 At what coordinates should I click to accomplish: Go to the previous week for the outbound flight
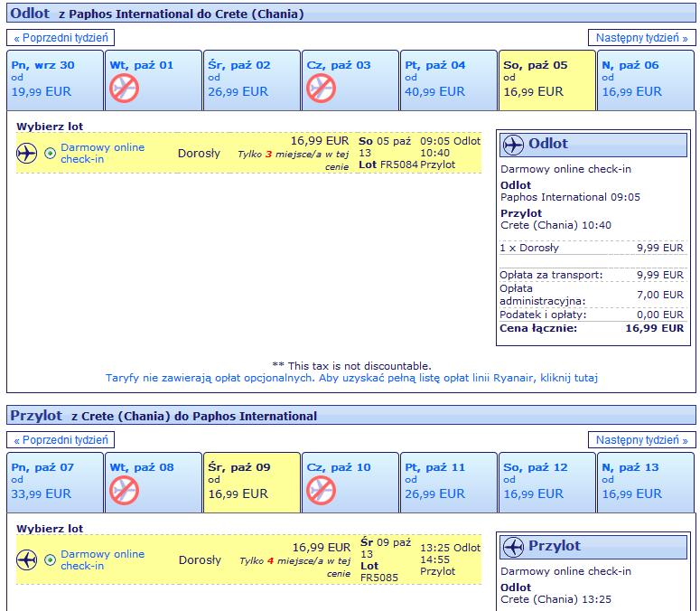coord(61,38)
